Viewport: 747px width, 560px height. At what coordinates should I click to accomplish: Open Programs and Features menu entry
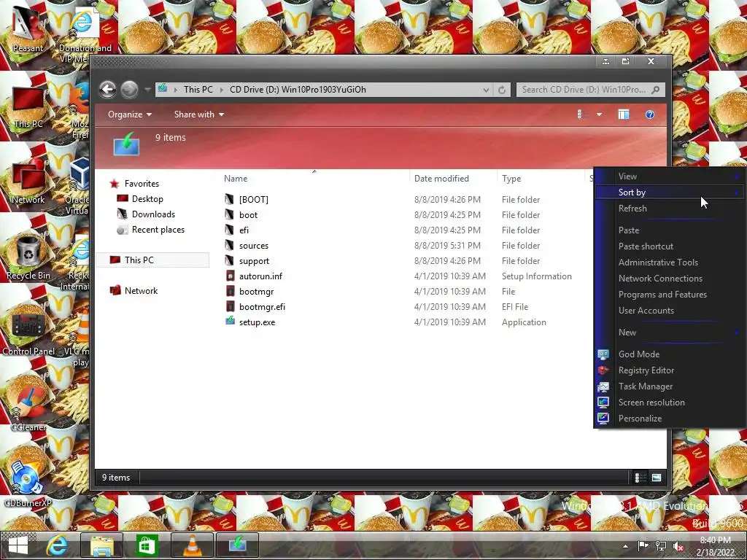670,295
